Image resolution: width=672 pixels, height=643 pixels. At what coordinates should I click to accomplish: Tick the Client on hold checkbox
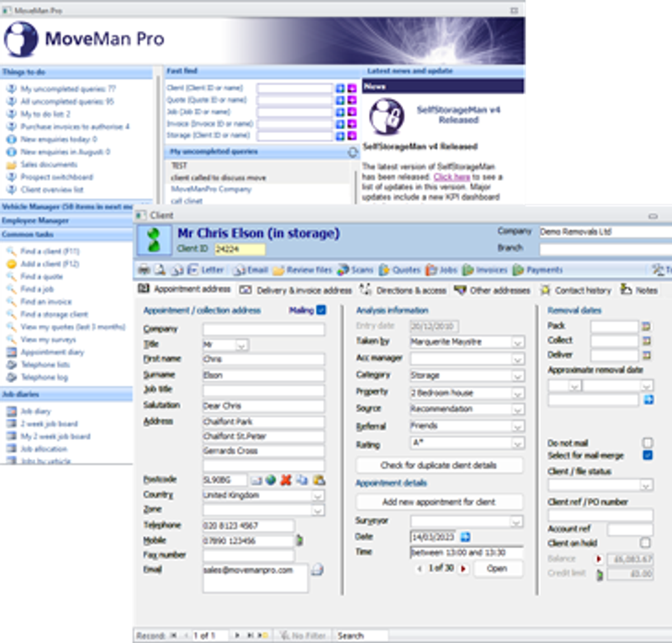645,543
